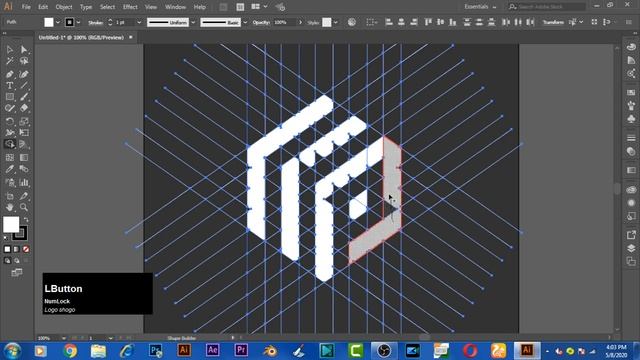The height and width of the screenshot is (360, 640).
Task: Select the Shaper tool
Action: pos(9,108)
